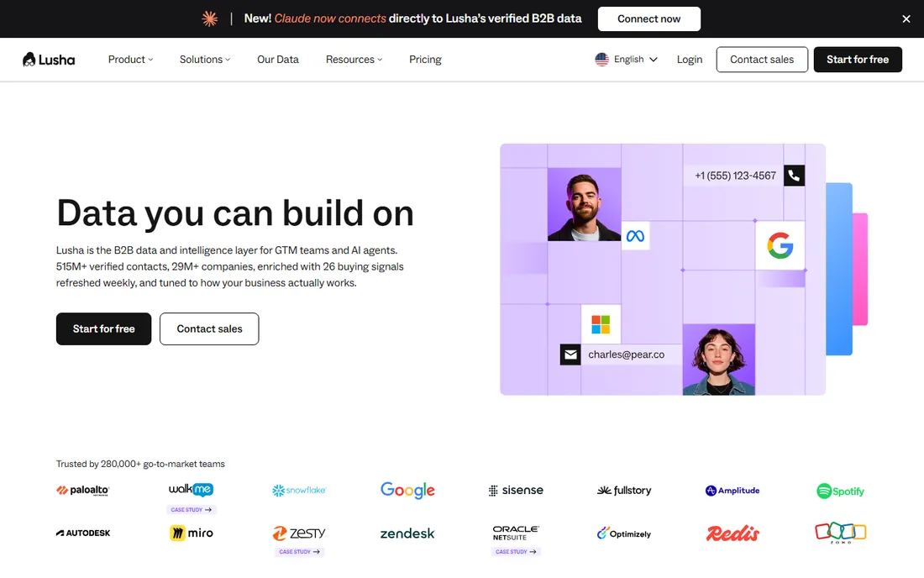Viewport: 924px width, 578px height.
Task: Click the woman's photo in the hero graphic
Action: point(718,360)
